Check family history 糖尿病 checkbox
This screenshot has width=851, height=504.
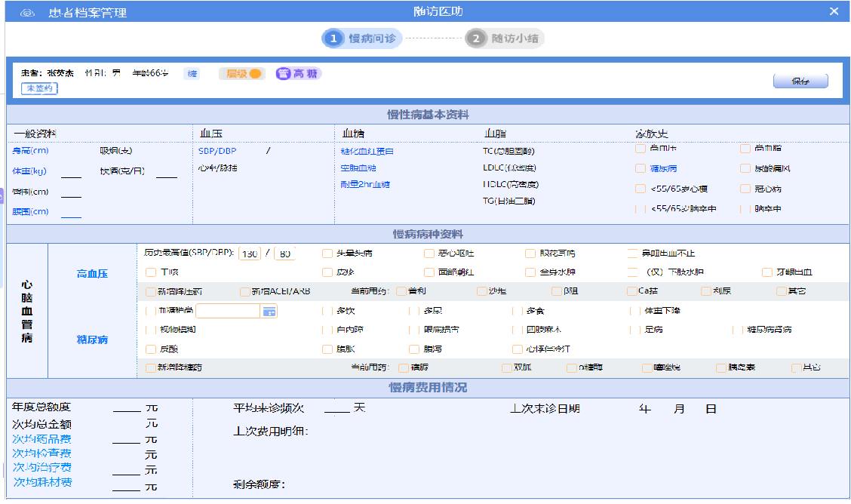[x=641, y=169]
